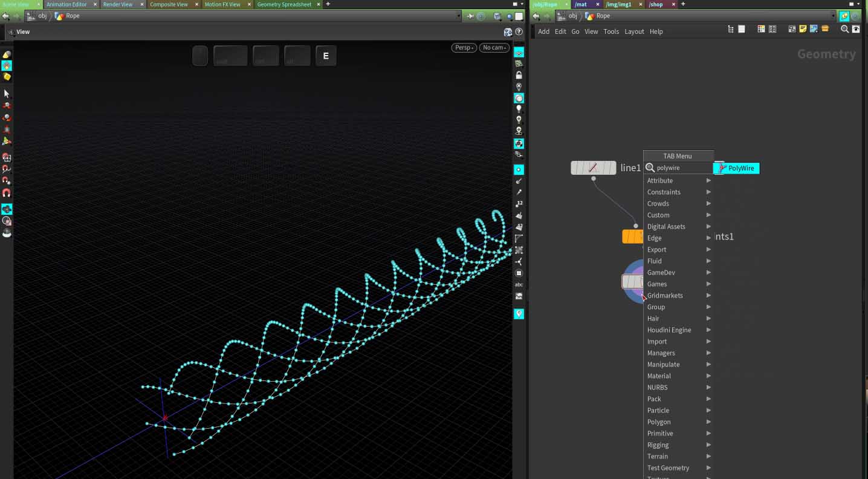Switch to the /mat network tab

pos(581,4)
